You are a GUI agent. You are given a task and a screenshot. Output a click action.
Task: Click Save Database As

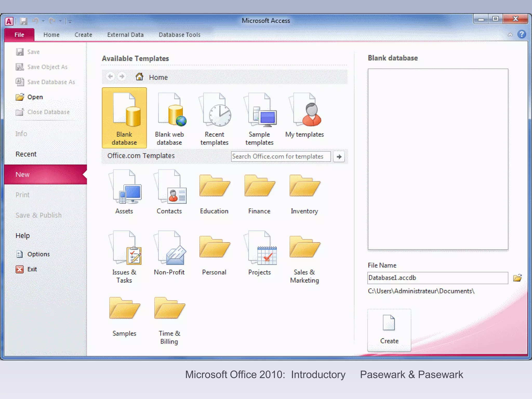coord(45,82)
